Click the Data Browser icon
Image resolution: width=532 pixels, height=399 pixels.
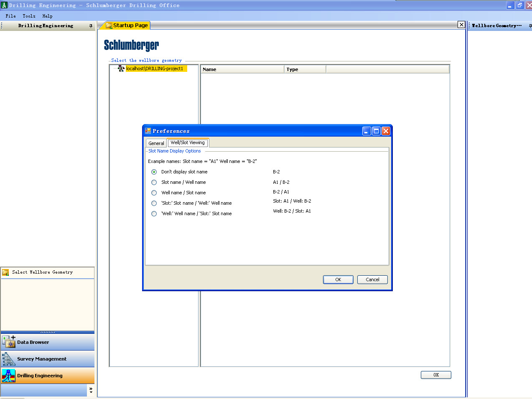click(8, 341)
